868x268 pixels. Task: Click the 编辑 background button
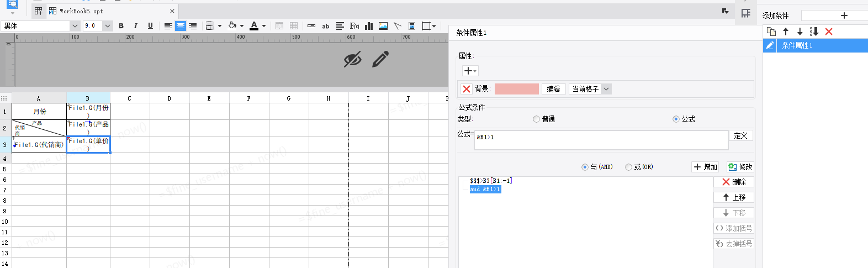tap(553, 89)
